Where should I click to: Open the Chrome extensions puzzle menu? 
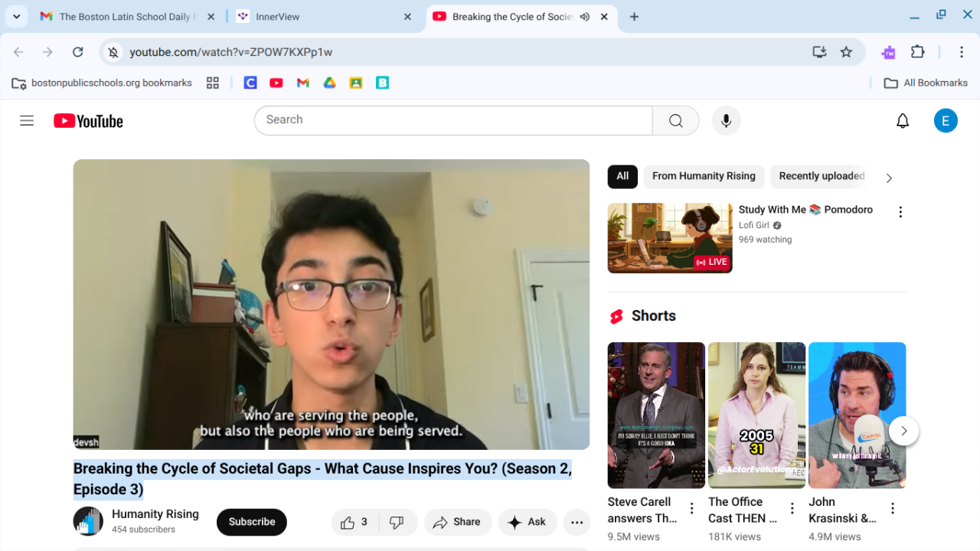coord(917,52)
